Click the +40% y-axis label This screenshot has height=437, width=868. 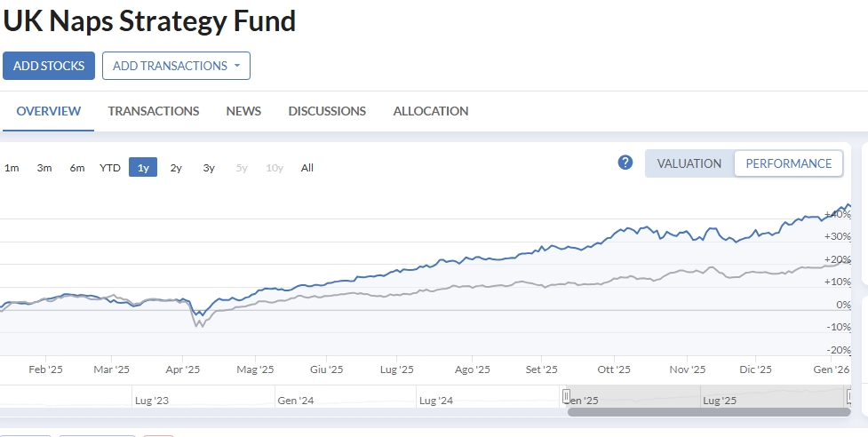pyautogui.click(x=838, y=214)
